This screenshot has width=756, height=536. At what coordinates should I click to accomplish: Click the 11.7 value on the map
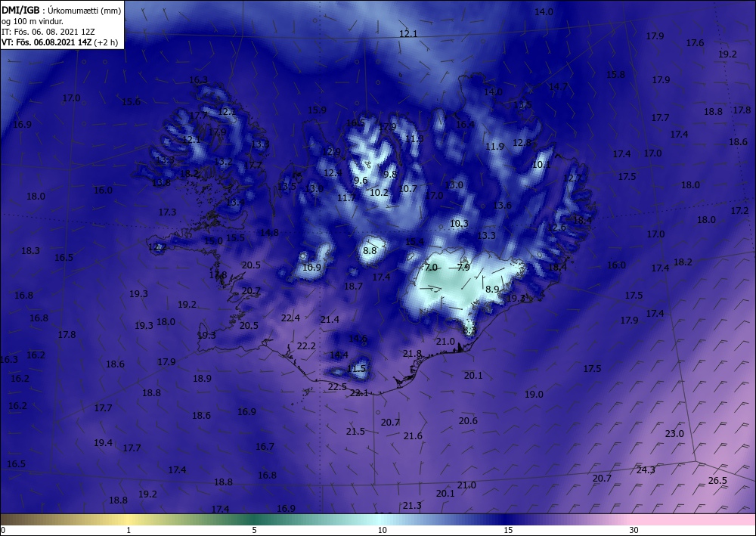(346, 198)
